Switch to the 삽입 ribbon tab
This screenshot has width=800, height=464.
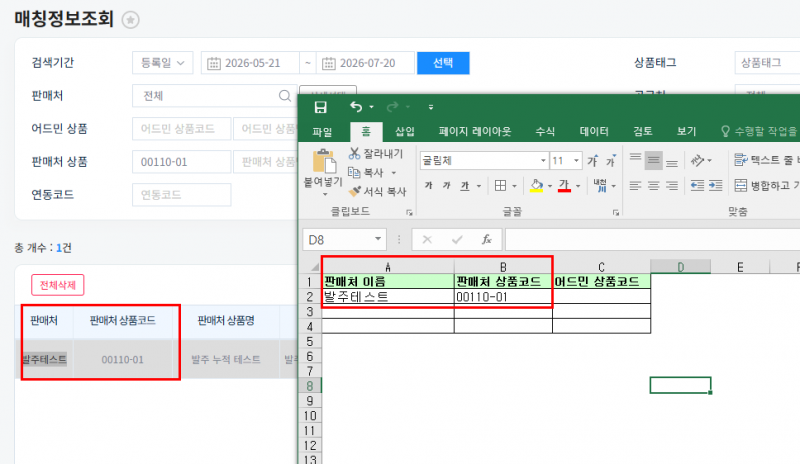(405, 132)
